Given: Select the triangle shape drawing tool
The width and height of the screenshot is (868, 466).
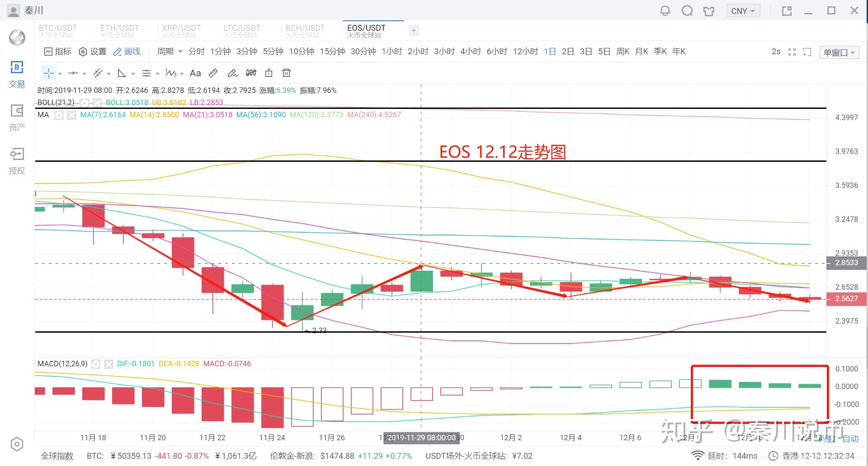Looking at the screenshot, I should (x=122, y=73).
